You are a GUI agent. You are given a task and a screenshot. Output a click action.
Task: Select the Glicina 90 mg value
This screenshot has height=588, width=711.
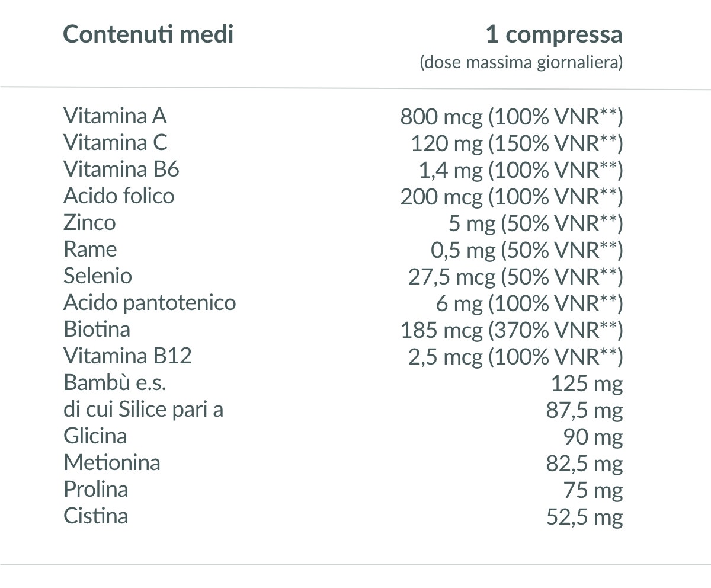pos(592,437)
